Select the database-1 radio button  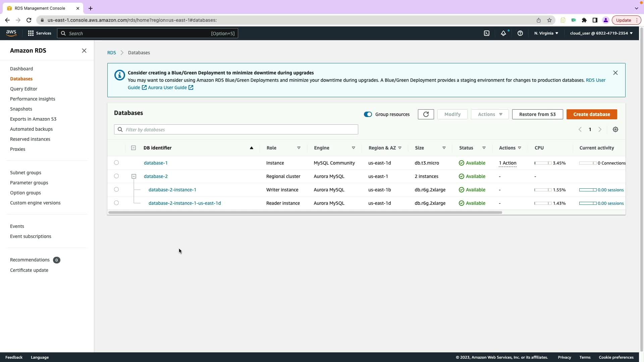[x=116, y=163]
